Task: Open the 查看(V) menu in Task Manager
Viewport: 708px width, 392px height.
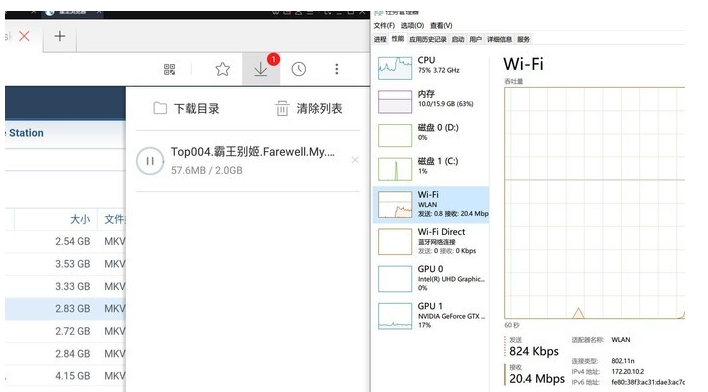Action: 441,25
